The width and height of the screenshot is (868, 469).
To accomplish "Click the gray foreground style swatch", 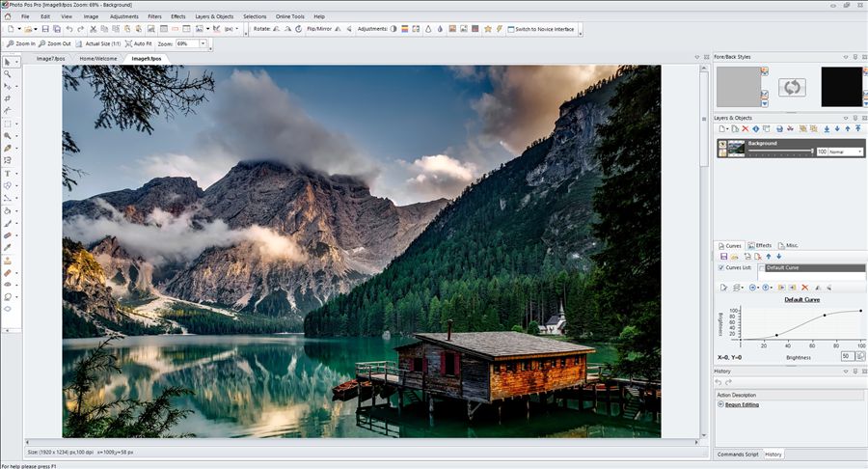I will pos(739,87).
